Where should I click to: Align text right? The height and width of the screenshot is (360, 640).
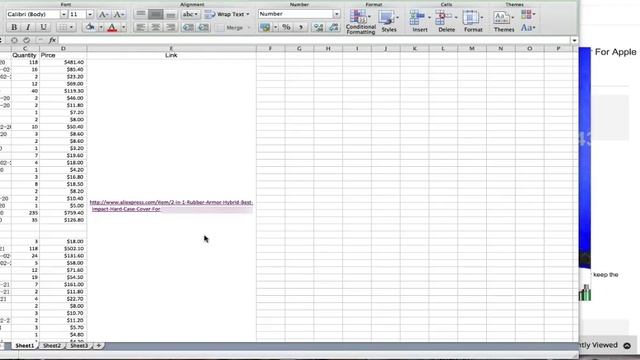[171, 27]
